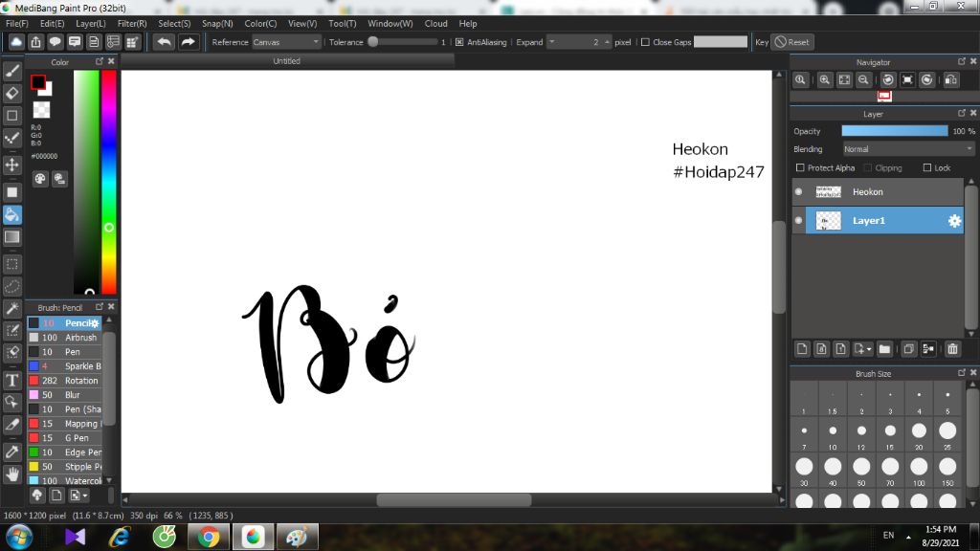This screenshot has width=980, height=551.
Task: Click the Close Gaps value field
Action: coord(720,42)
